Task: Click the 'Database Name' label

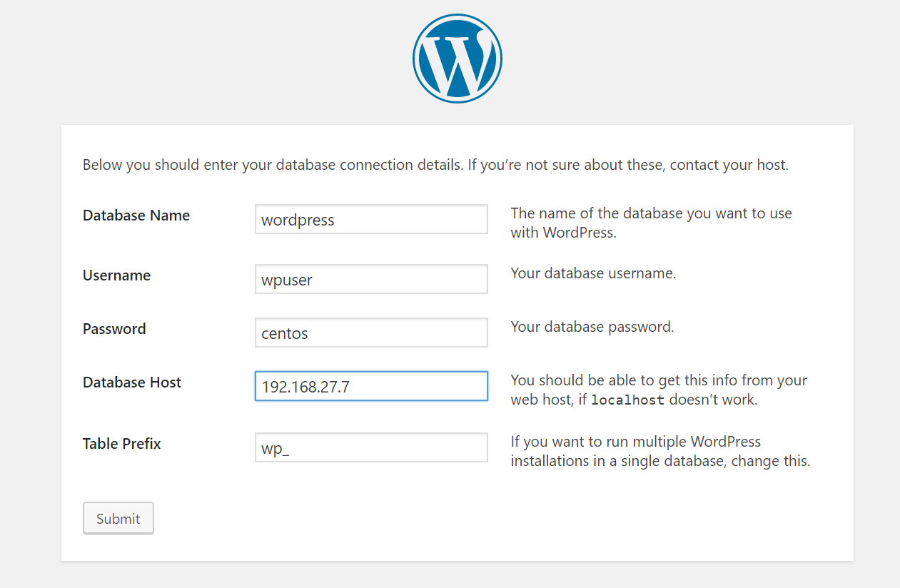Action: click(x=136, y=216)
